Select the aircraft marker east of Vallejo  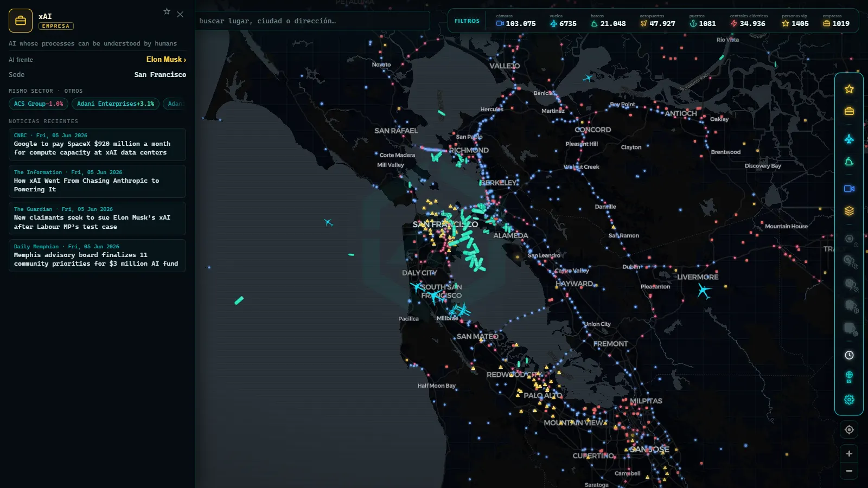pyautogui.click(x=588, y=78)
